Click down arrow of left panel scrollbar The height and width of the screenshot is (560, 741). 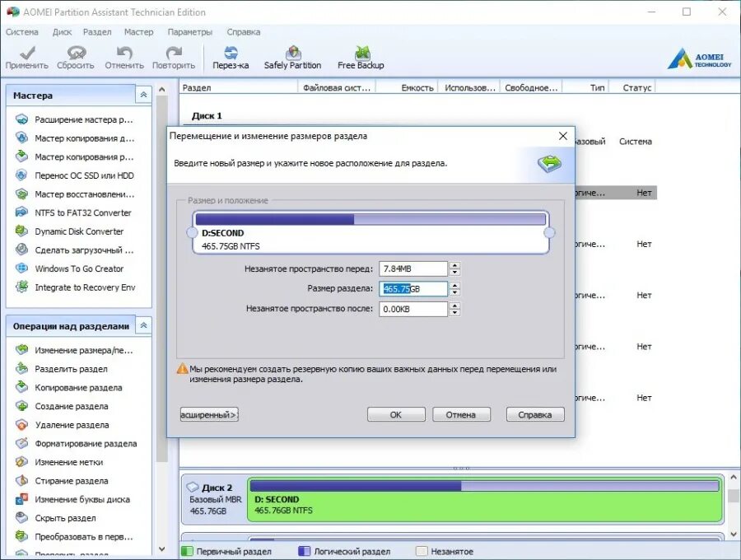(x=162, y=549)
